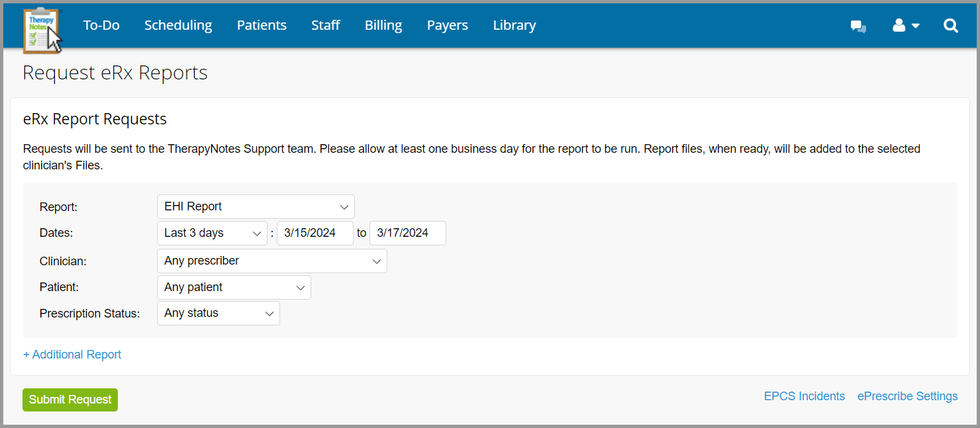Go to the Patients section
Screen dimensions: 980x428
point(262,25)
